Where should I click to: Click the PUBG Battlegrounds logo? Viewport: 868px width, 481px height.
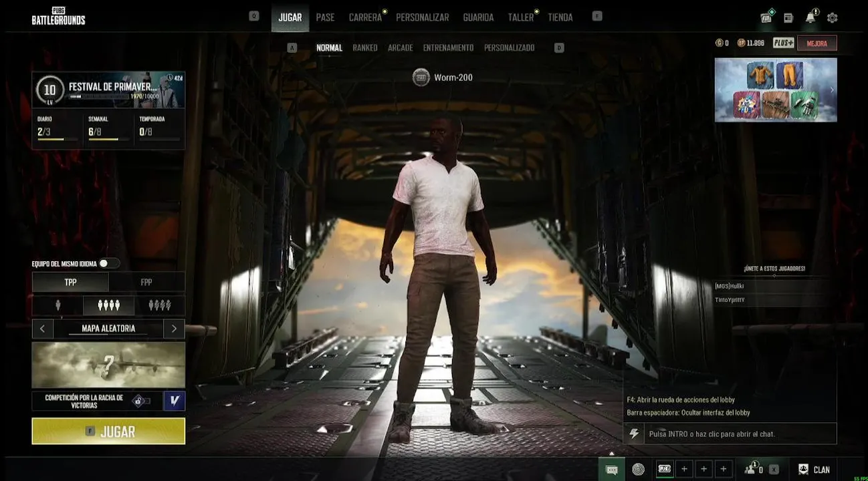58,16
